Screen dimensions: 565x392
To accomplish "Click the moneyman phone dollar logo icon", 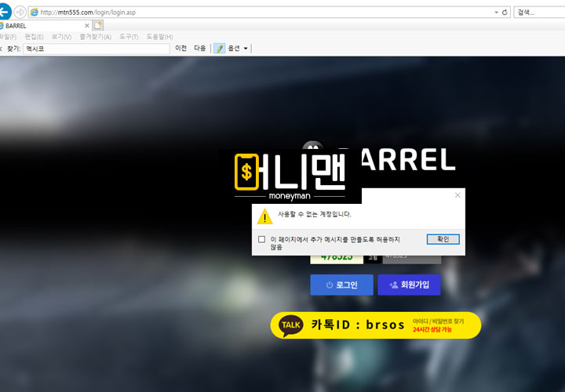I will click(247, 172).
